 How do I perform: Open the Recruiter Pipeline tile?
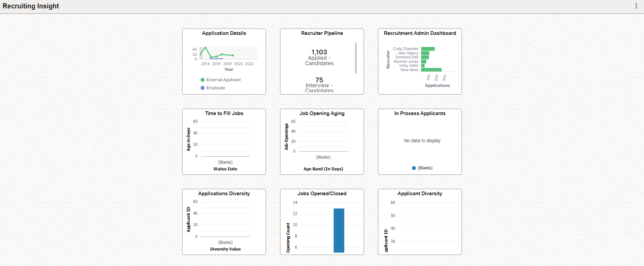[x=322, y=61]
